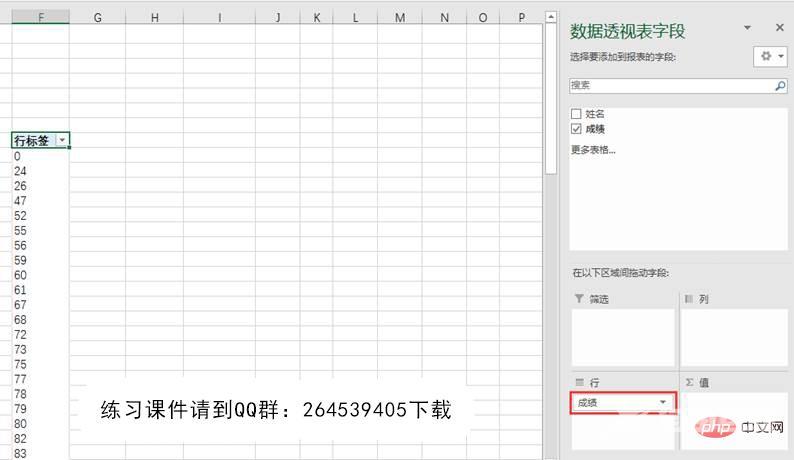The height and width of the screenshot is (460, 794).
Task: Select column header K
Action: point(316,18)
